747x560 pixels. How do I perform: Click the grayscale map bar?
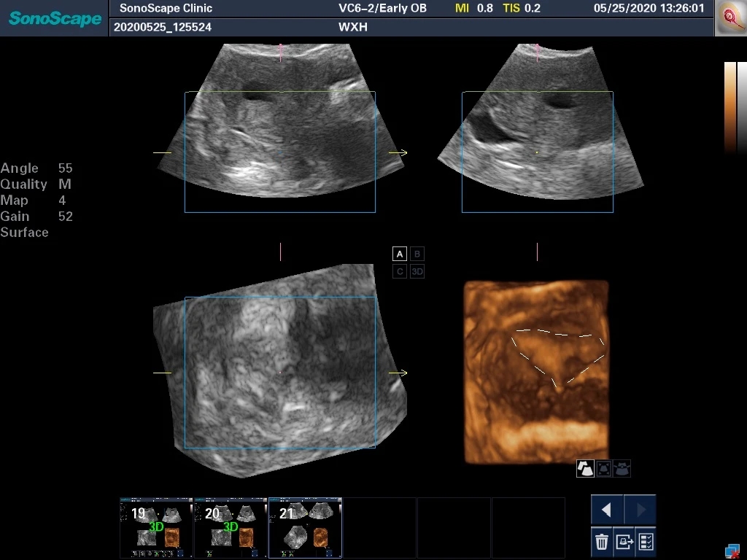pyautogui.click(x=742, y=107)
